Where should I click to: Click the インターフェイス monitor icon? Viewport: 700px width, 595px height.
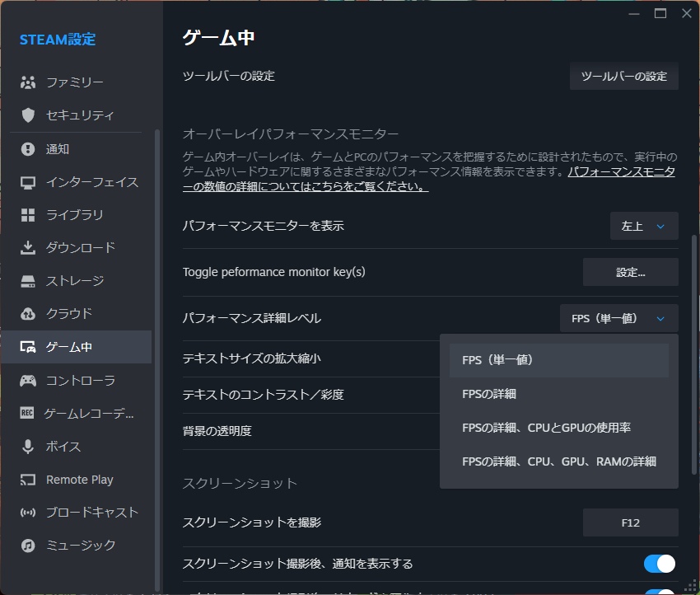click(28, 182)
